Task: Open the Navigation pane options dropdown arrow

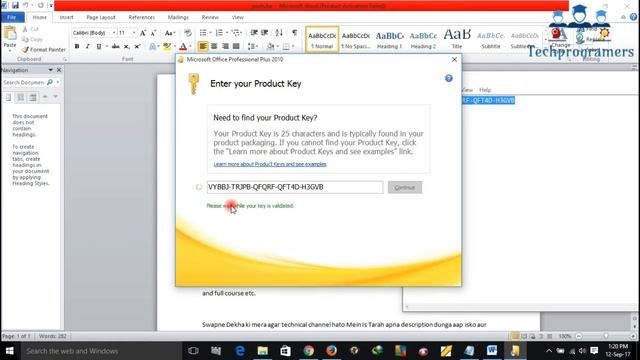Action: 51,70
